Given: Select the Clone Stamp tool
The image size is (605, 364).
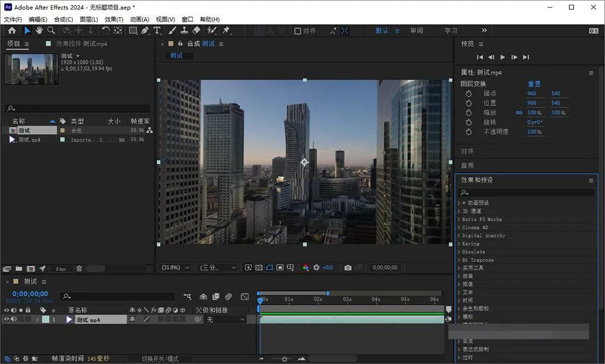Looking at the screenshot, I should 184,31.
